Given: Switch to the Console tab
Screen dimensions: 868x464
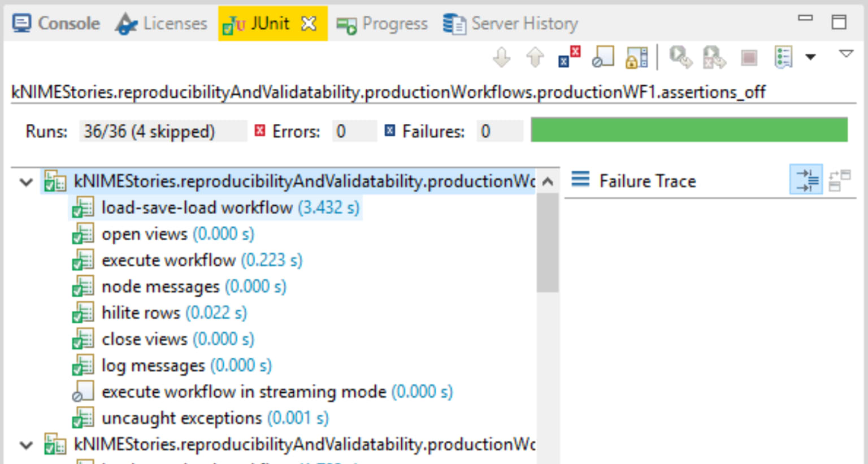Looking at the screenshot, I should pyautogui.click(x=56, y=24).
